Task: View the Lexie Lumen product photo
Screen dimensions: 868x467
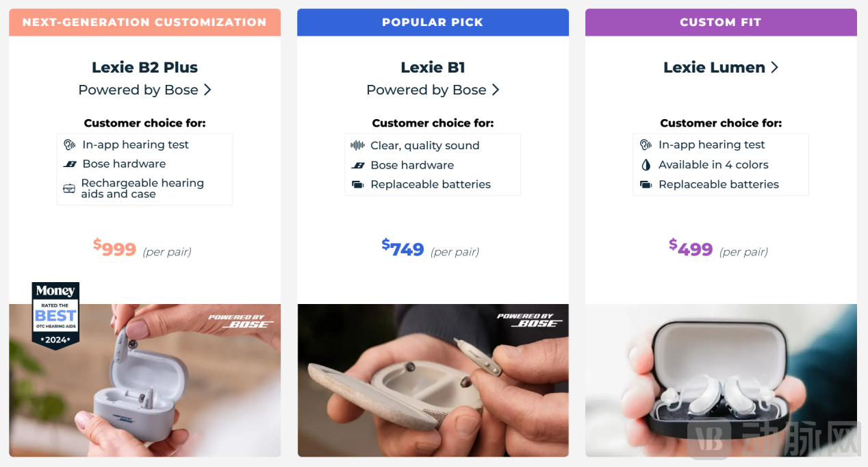Action: tap(721, 380)
